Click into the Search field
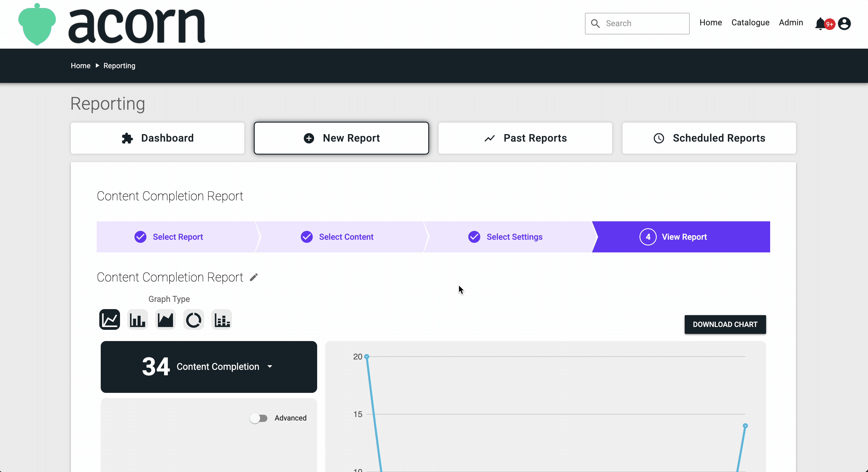The image size is (868, 472). 637,24
